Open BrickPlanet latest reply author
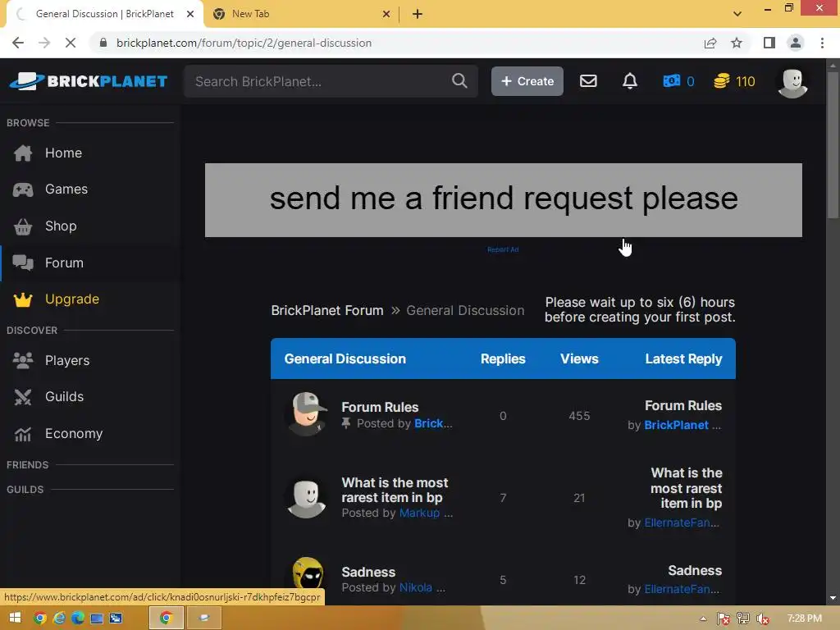 coord(676,425)
